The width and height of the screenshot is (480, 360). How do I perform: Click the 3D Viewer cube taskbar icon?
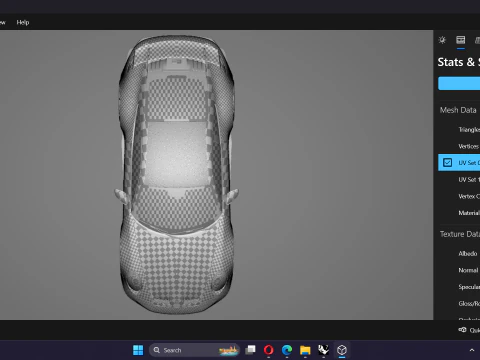[x=342, y=350]
